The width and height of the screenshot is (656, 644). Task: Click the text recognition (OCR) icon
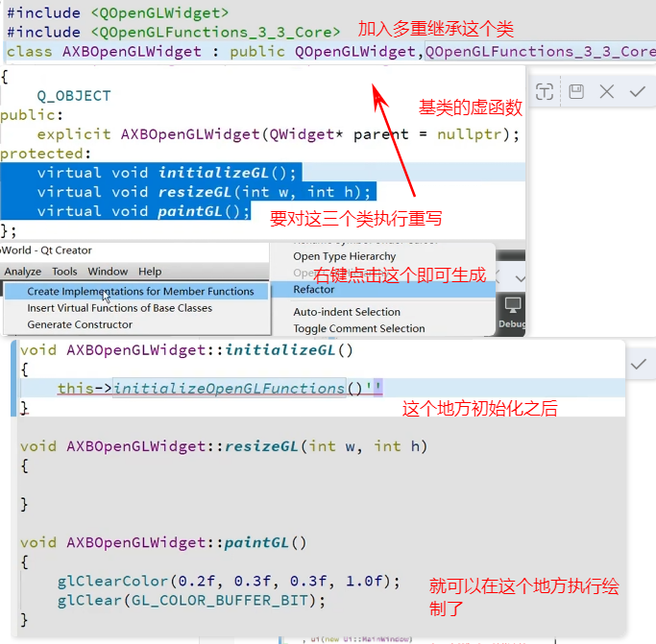tap(545, 92)
